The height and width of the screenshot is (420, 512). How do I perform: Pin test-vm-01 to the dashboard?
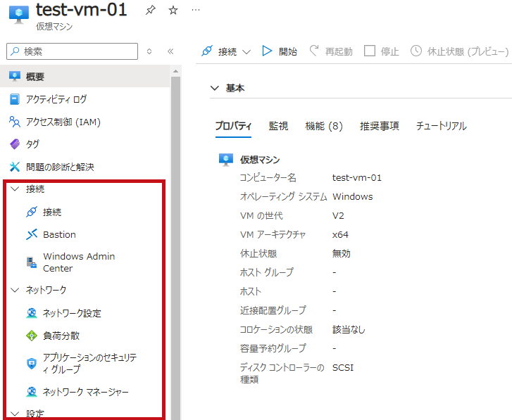click(x=150, y=10)
